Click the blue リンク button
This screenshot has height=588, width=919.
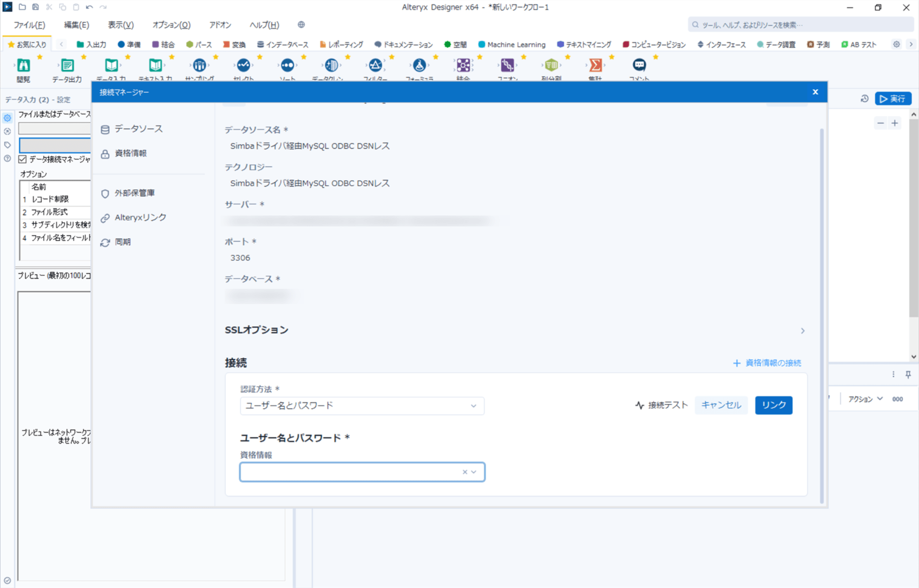point(774,405)
